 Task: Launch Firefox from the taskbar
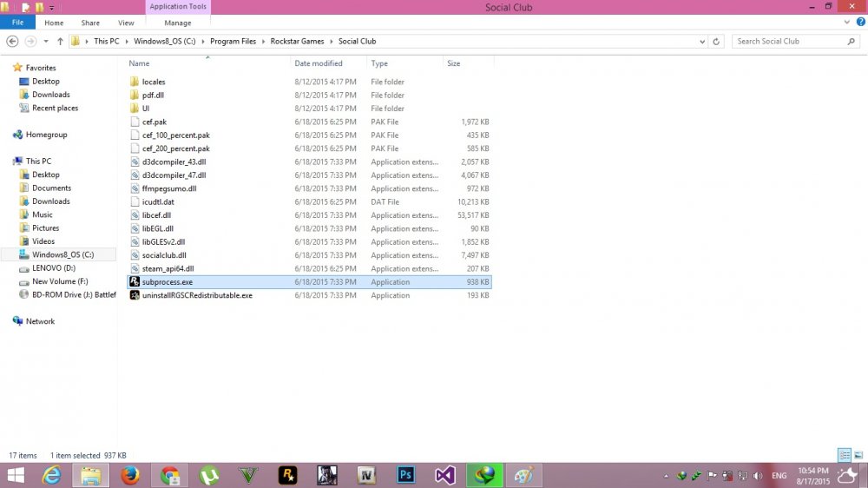130,475
